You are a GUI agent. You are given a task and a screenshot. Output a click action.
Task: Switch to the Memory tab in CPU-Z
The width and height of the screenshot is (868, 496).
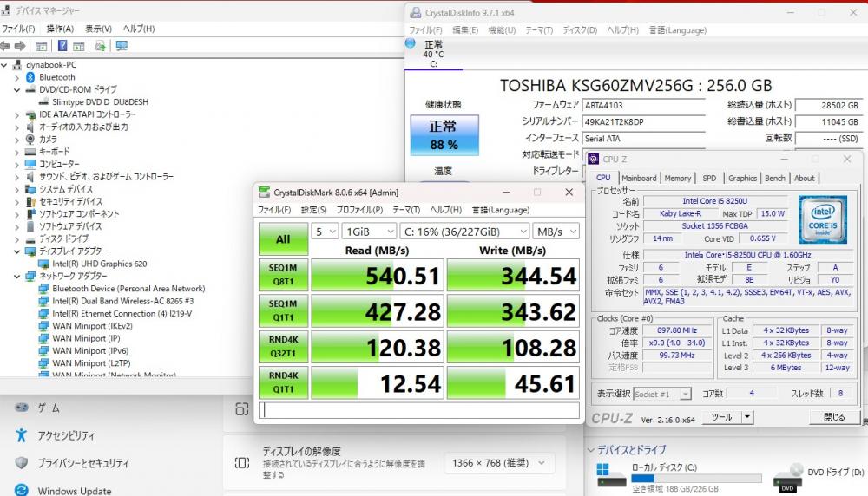click(677, 178)
